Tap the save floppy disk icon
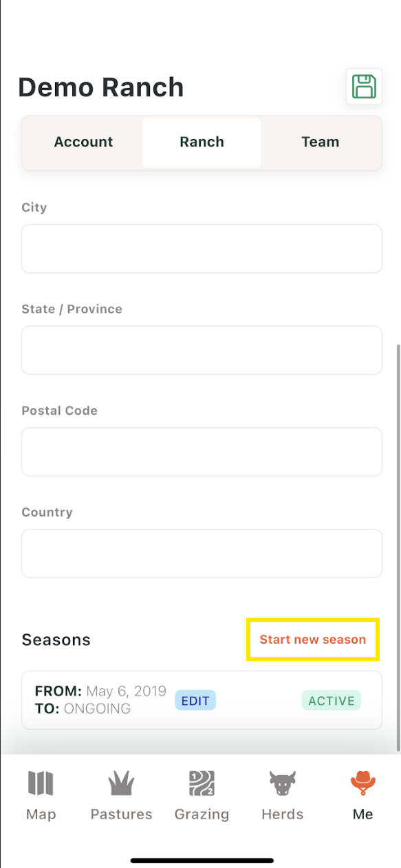The height and width of the screenshot is (868, 401). click(364, 87)
